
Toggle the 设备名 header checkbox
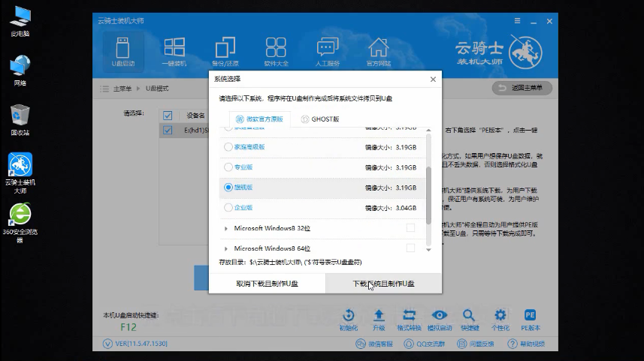point(168,116)
